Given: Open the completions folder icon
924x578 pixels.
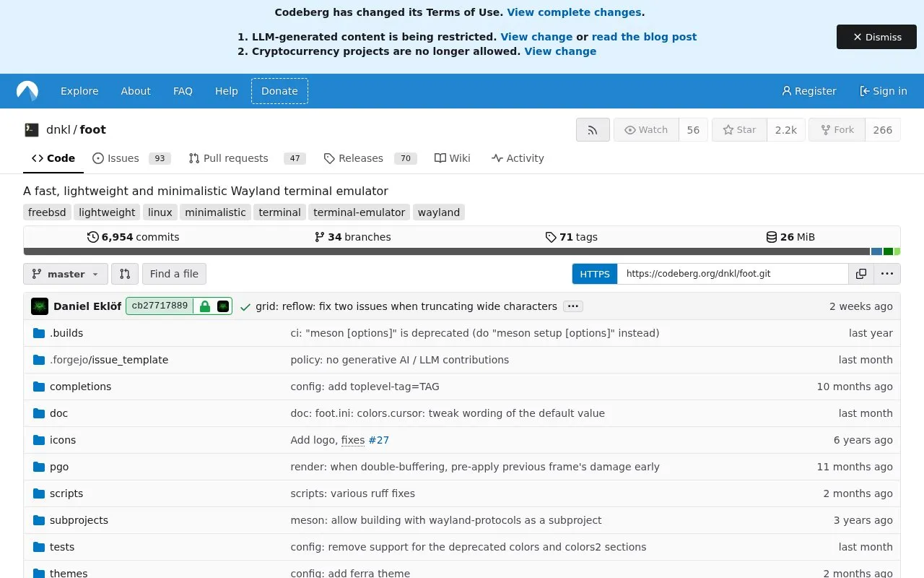Looking at the screenshot, I should pyautogui.click(x=39, y=387).
